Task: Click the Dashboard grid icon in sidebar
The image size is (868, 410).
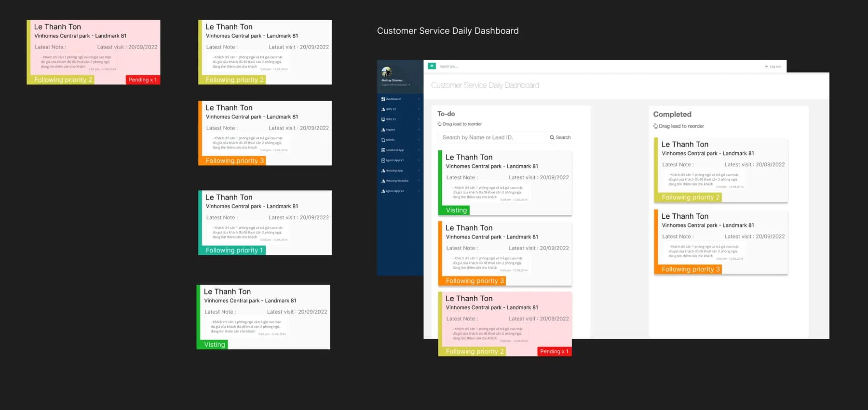Action: tap(383, 99)
